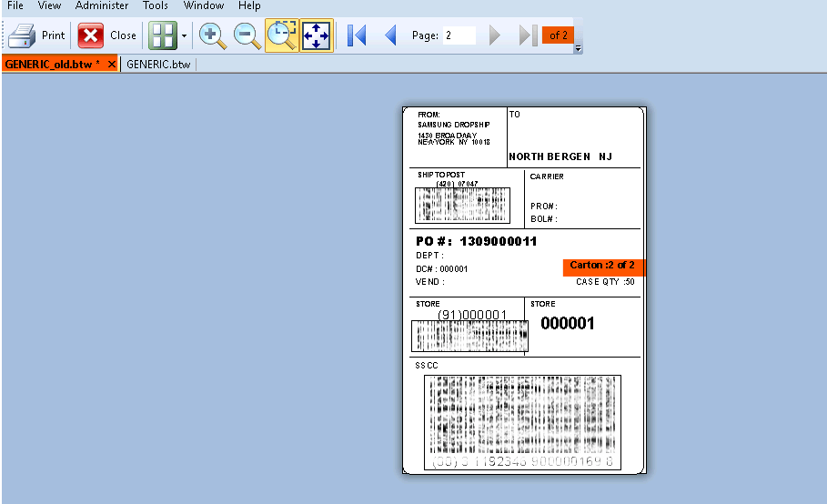Switch to the GENERIC_old.btw tab
827x504 pixels.
click(x=52, y=65)
